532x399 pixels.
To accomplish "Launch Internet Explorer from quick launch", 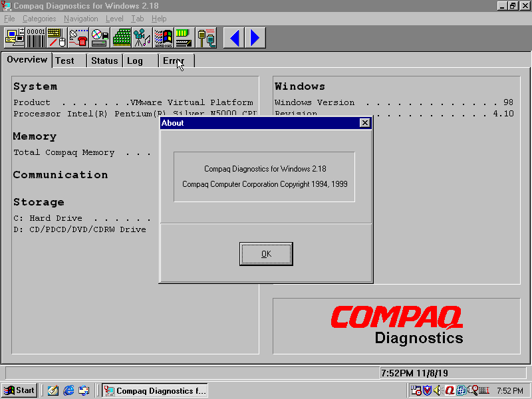I will click(x=68, y=390).
